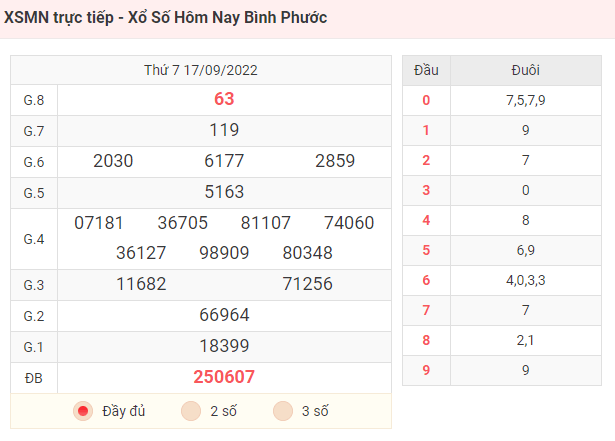The width and height of the screenshot is (615, 441).
Task: Click the G.7 result 119
Action: pyautogui.click(x=224, y=130)
